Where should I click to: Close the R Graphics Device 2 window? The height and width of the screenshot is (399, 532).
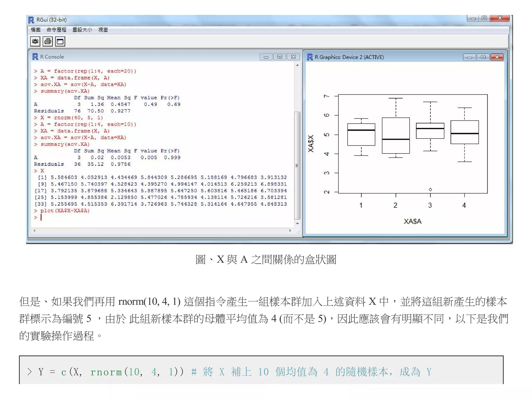pos(497,57)
